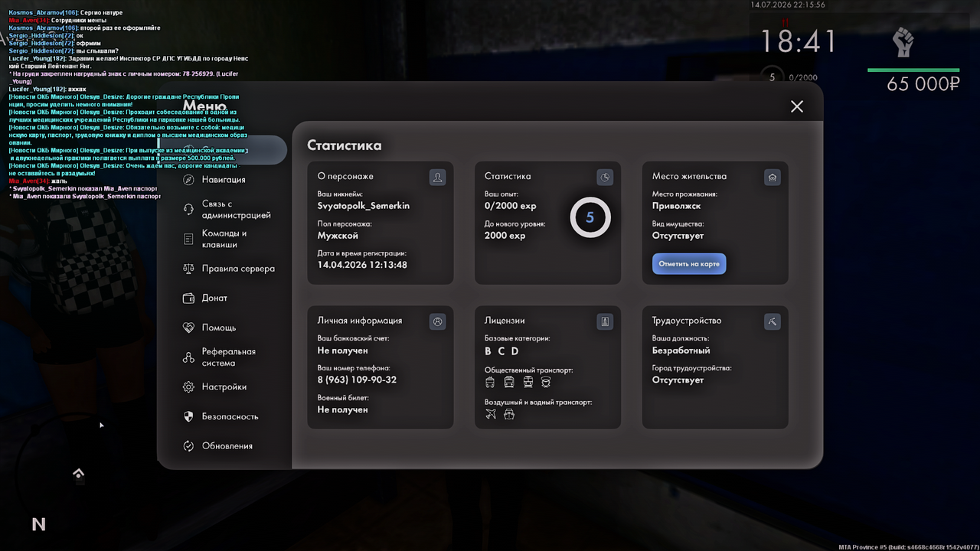Screen dimensions: 980x551
Task: Click the house icon on Место жительства card
Action: coord(773,178)
